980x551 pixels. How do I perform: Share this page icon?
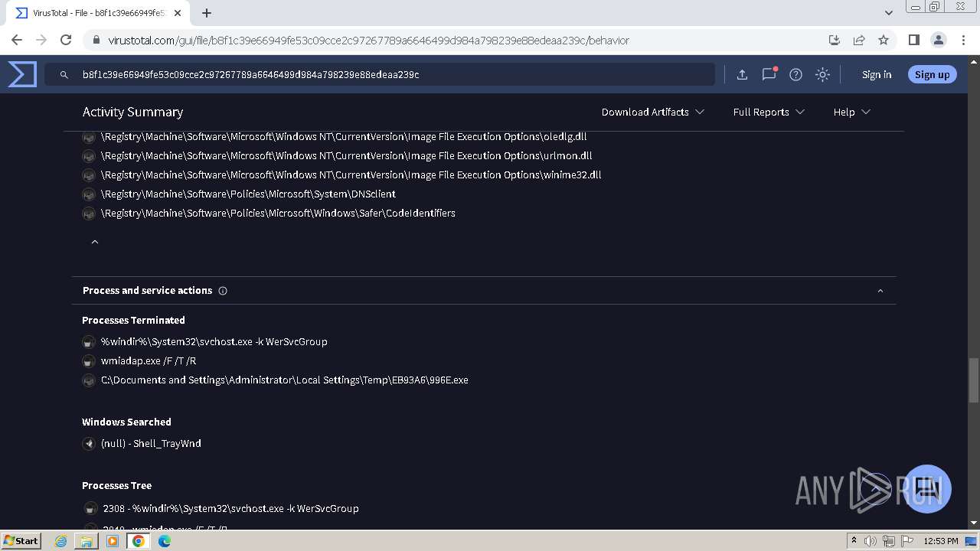click(859, 40)
